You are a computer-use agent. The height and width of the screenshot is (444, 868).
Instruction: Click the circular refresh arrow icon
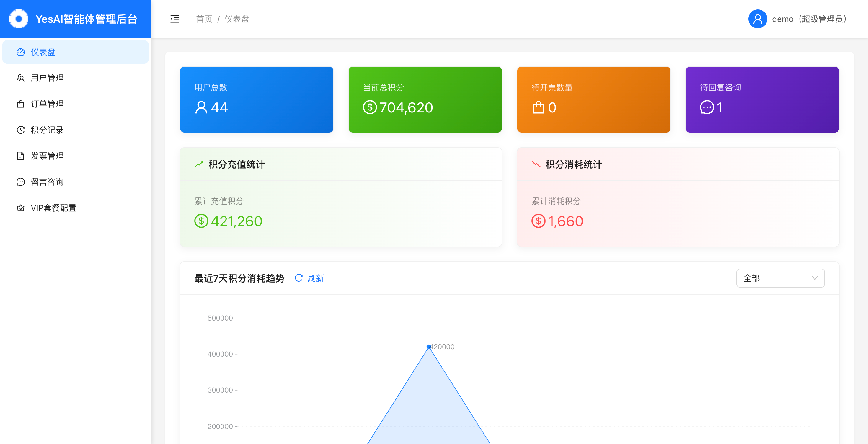pos(298,278)
